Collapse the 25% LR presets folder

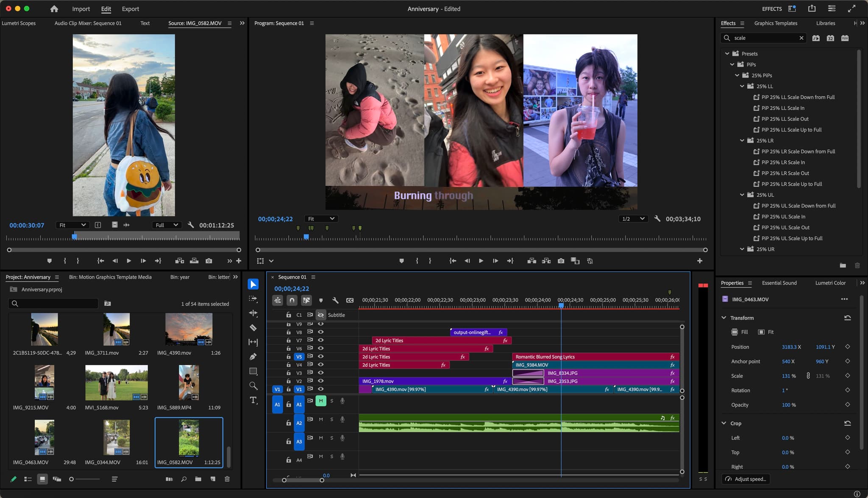[742, 140]
